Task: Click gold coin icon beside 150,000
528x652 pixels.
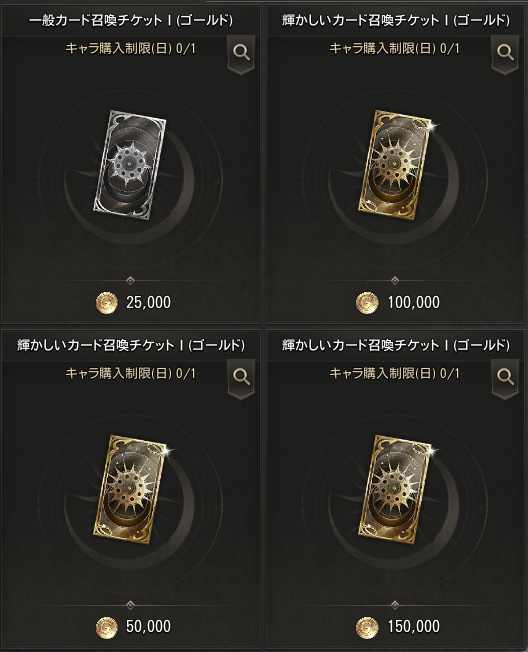Action: click(367, 627)
